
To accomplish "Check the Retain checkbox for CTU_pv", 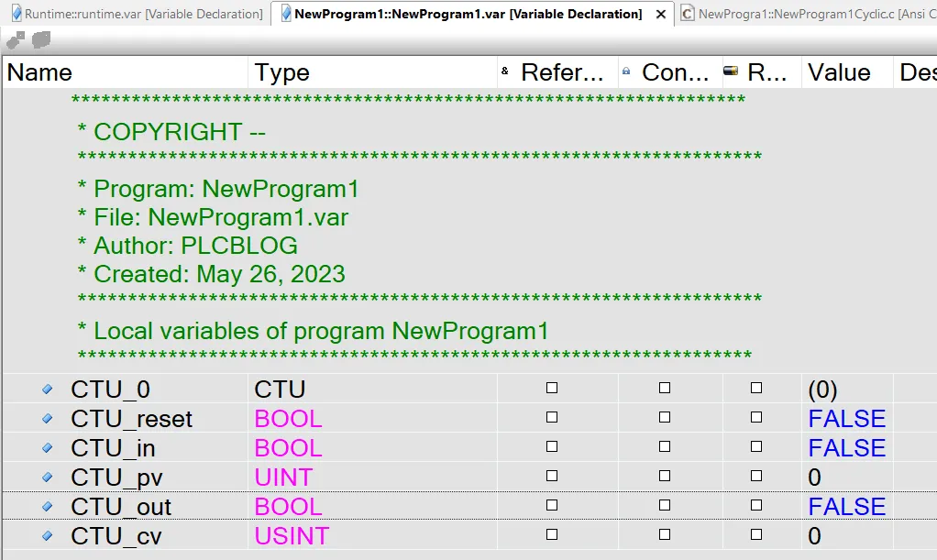I will (x=756, y=477).
